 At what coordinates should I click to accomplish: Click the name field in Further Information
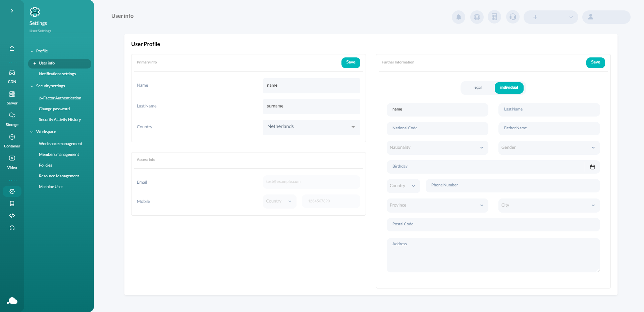click(437, 110)
